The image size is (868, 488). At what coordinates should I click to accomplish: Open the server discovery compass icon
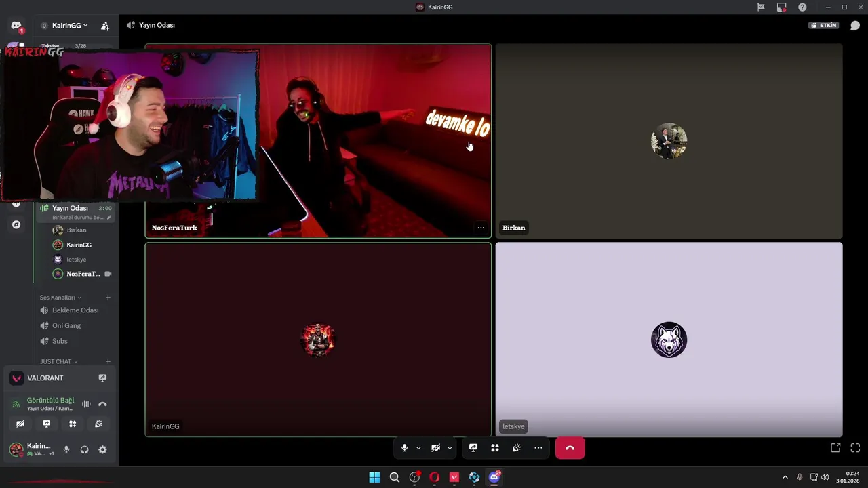[16, 224]
